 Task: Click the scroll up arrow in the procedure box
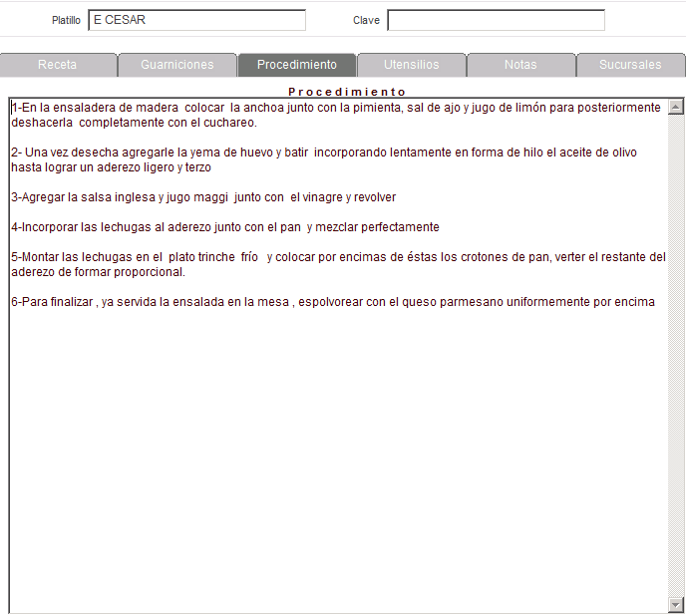point(675,107)
